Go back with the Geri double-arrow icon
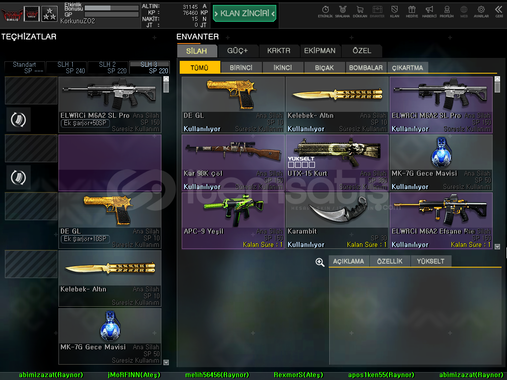Viewport: 507px width, 380px height. (x=499, y=11)
